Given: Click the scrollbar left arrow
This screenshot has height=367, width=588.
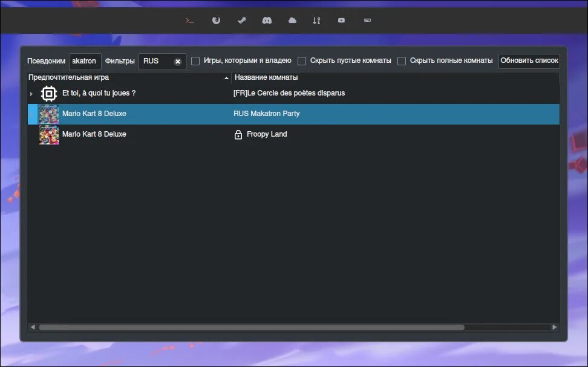Looking at the screenshot, I should (x=33, y=327).
